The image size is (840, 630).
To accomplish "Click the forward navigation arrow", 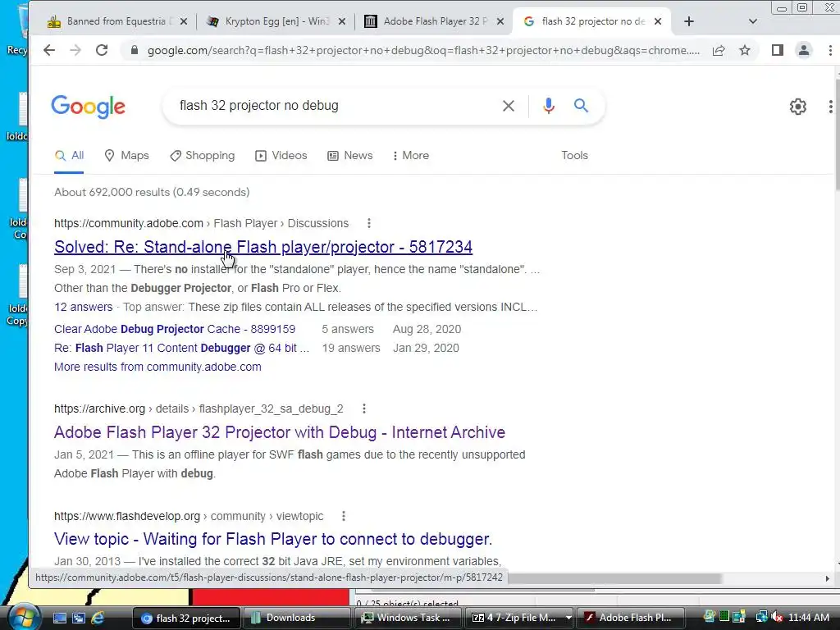I will [75, 50].
